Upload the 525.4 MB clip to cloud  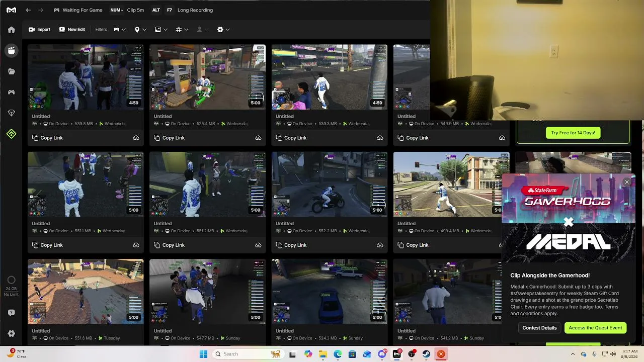(258, 138)
